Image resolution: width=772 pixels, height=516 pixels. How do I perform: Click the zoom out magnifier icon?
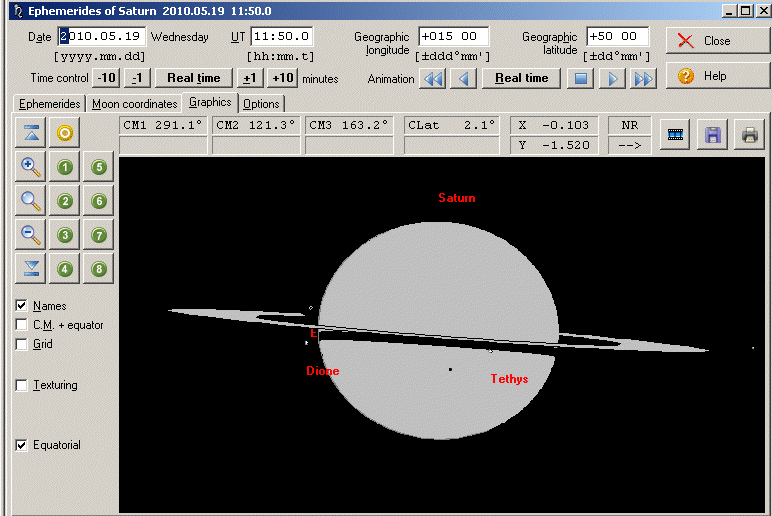click(32, 235)
